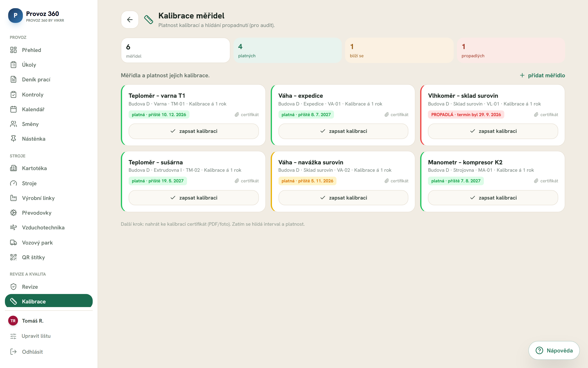Viewport: 588px width, 368px height.
Task: Open Přehled dashboard icon in sidebar
Action: pyautogui.click(x=13, y=50)
